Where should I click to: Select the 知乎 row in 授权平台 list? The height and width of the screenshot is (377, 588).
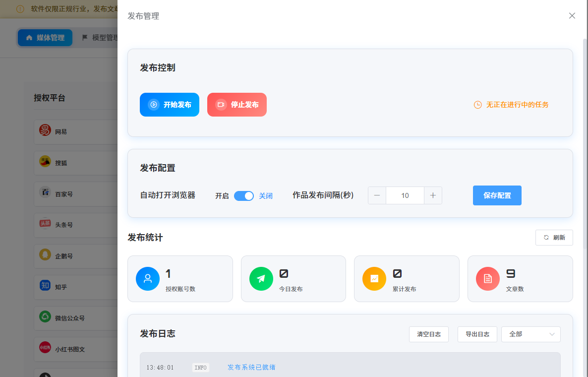[76, 287]
